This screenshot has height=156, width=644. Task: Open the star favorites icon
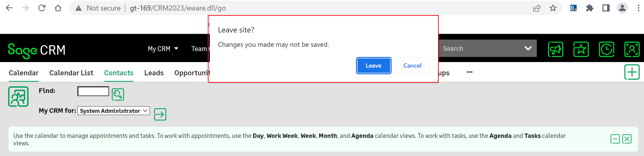[x=581, y=49]
